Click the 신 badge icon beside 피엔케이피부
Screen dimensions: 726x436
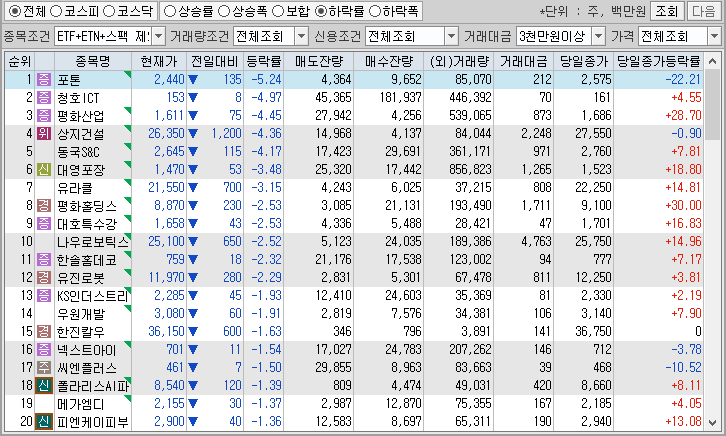coord(44,422)
